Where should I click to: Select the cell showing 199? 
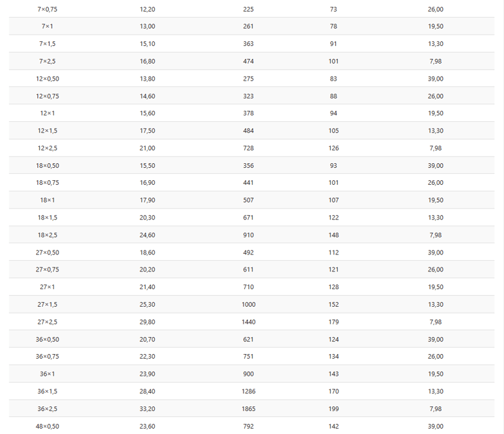coord(334,408)
